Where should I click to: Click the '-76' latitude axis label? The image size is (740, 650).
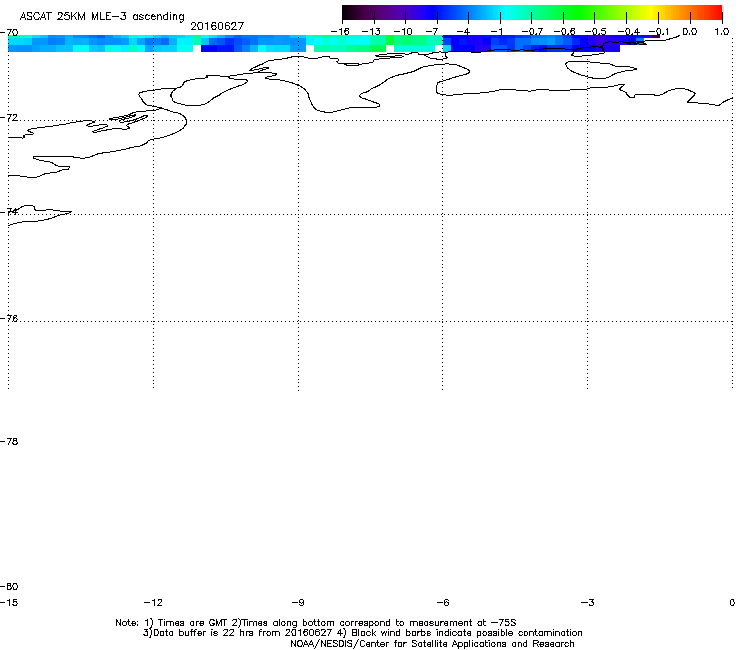(x=9, y=319)
